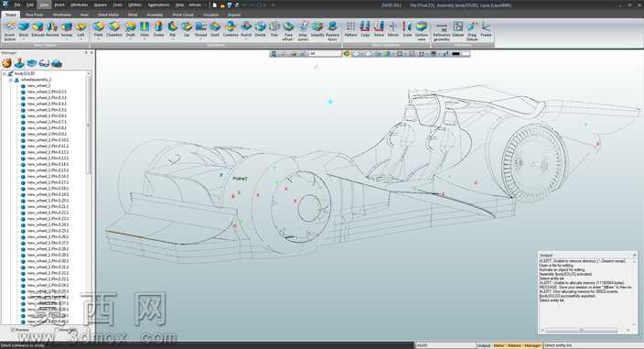Select the Fillet tool
Viewport: 644px width, 349px height.
tap(98, 29)
